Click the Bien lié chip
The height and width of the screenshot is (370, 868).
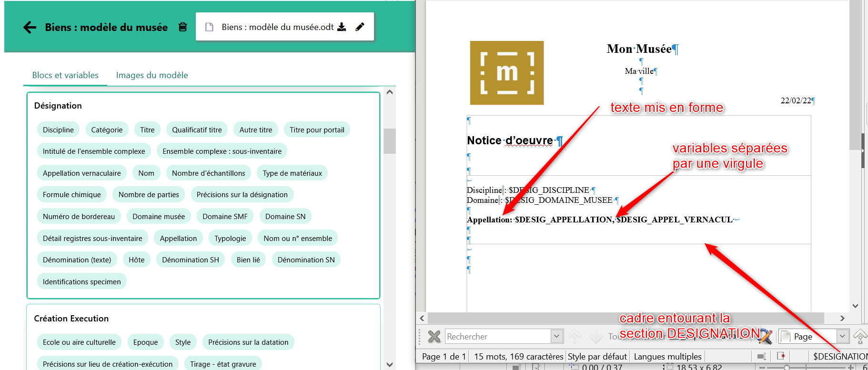click(x=248, y=260)
